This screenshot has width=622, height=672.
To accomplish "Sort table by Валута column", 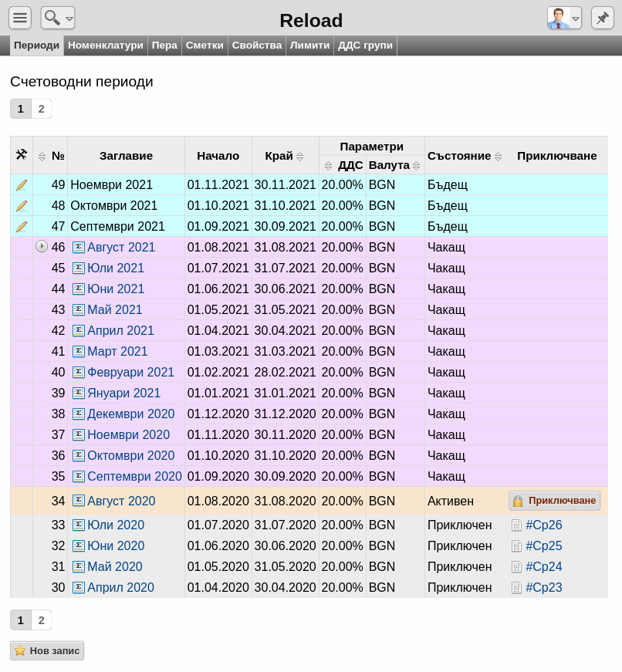I will pos(416,166).
